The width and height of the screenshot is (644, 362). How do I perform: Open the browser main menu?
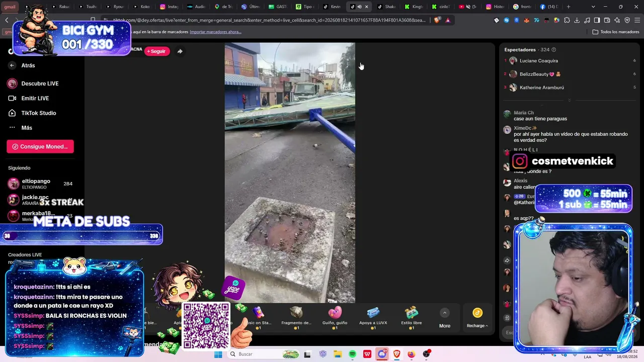637,20
